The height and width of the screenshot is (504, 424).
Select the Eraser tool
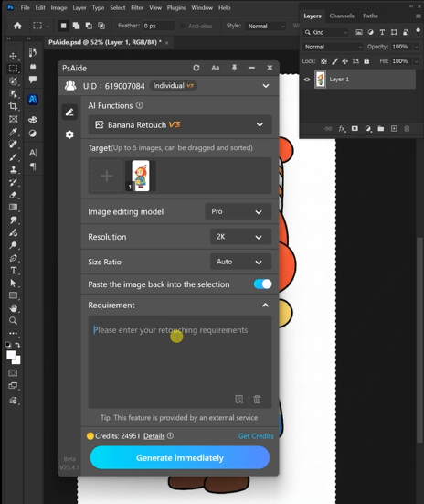click(x=13, y=195)
